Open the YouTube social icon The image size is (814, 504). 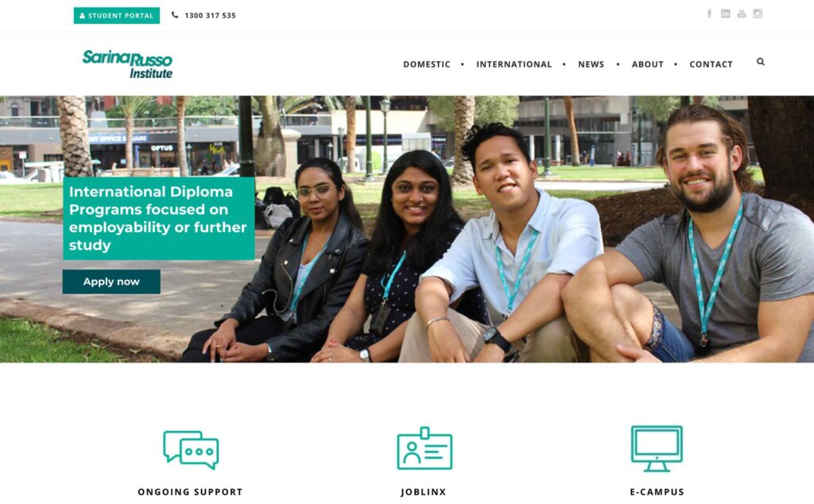click(x=742, y=14)
